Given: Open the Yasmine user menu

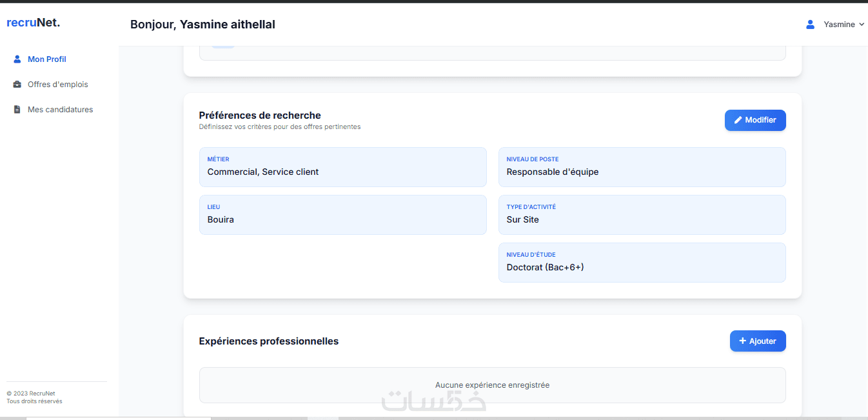Looking at the screenshot, I should click(x=839, y=25).
